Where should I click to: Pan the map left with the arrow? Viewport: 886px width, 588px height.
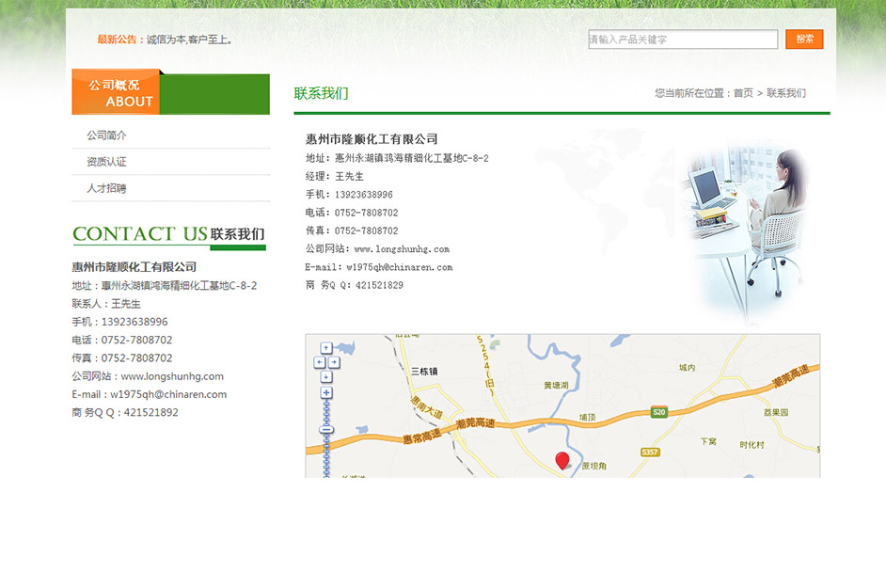(x=319, y=362)
